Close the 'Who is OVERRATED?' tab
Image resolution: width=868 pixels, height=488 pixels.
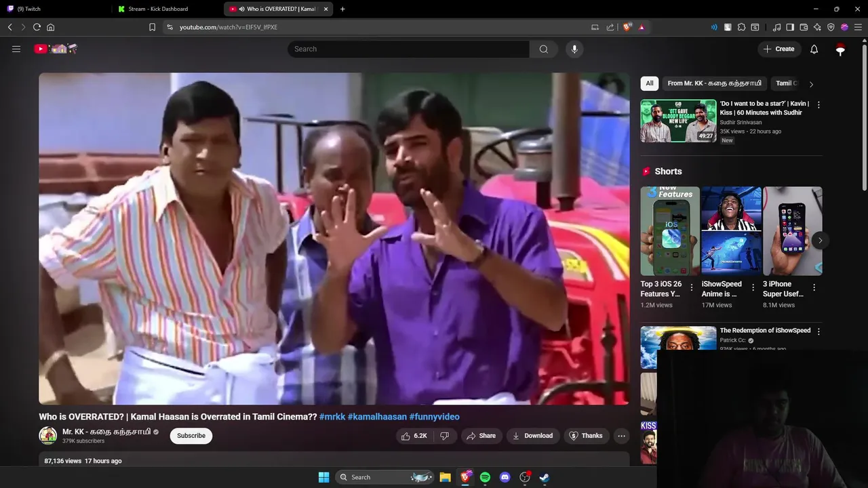pos(326,9)
